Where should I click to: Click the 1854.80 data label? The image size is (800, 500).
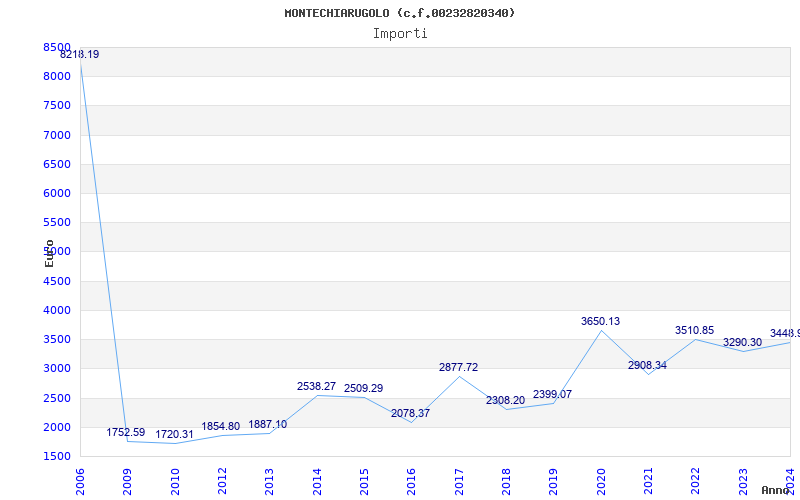tap(220, 427)
